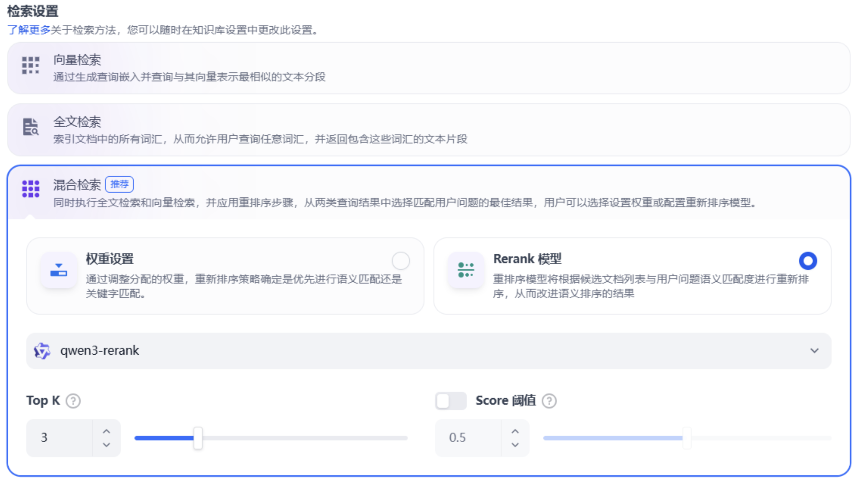868x489 pixels.
Task: Click the Rerank model icon
Action: pyautogui.click(x=466, y=270)
